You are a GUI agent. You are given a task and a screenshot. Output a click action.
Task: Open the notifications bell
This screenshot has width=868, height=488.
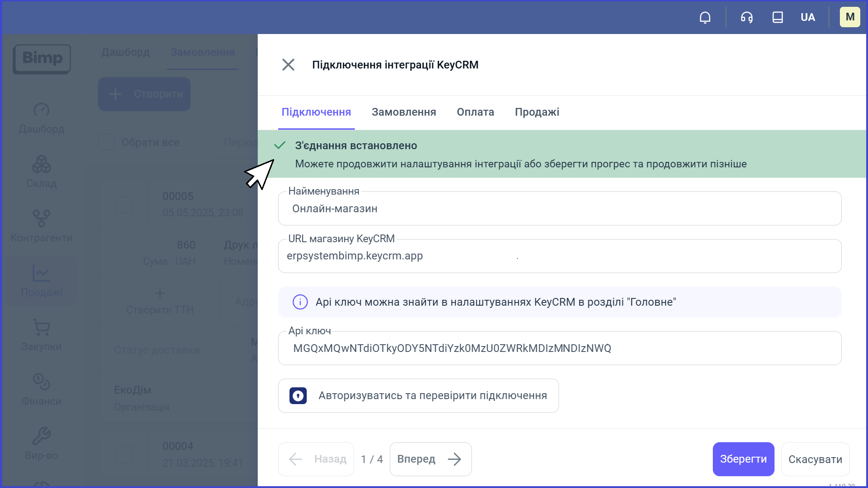coord(705,17)
